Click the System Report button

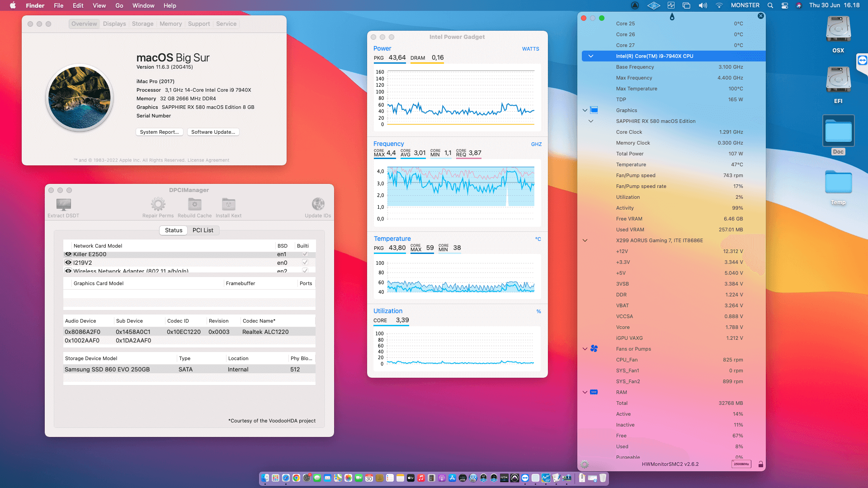[159, 132]
